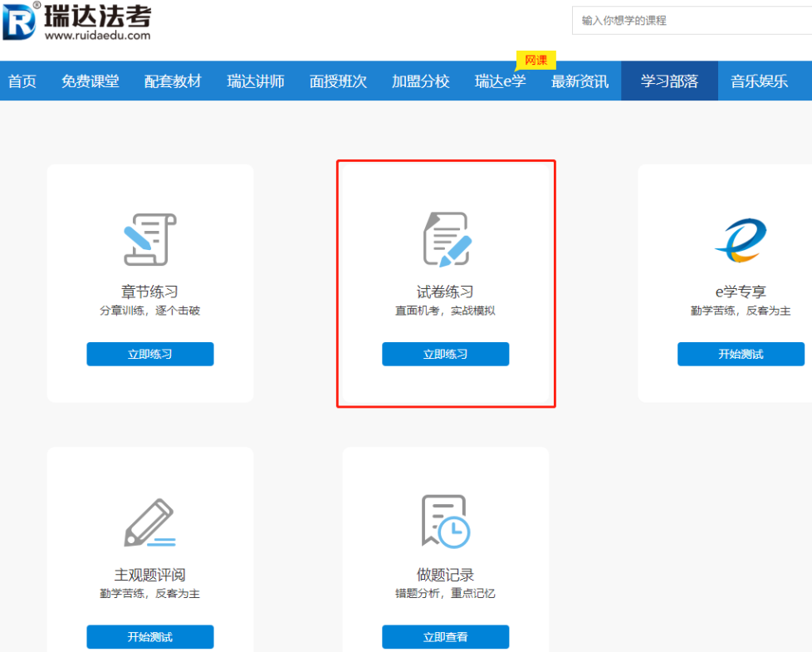Go to 配套教材 in navigation

click(173, 81)
